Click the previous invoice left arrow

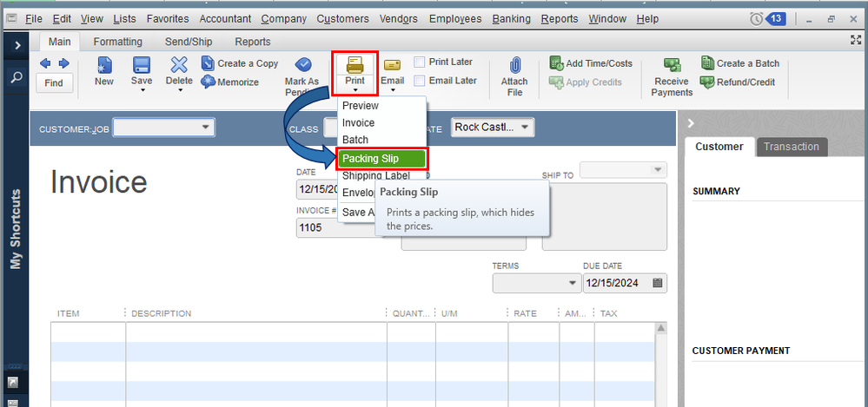[x=45, y=63]
